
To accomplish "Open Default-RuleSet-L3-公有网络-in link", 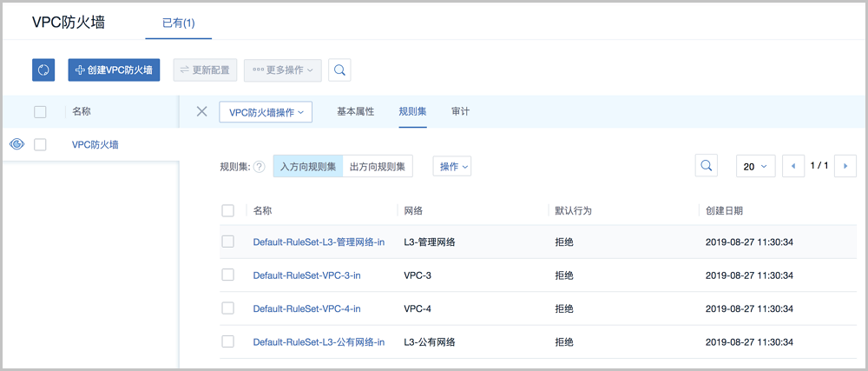I will (x=319, y=341).
